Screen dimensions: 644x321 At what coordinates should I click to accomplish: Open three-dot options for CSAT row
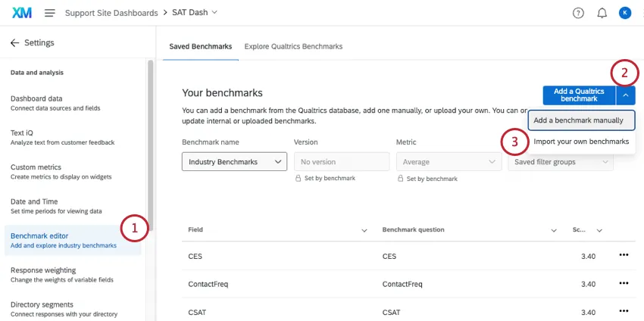624,310
